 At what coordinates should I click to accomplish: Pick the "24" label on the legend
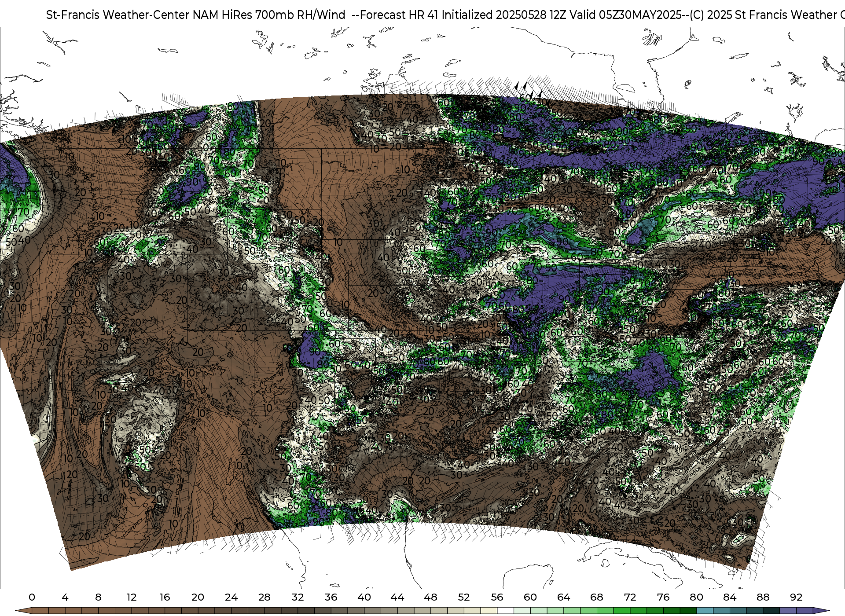coord(231,597)
